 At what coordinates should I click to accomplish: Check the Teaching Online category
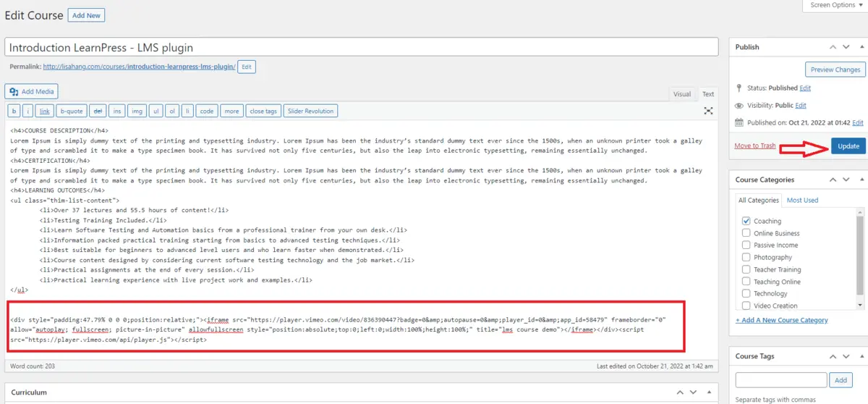[x=746, y=281]
